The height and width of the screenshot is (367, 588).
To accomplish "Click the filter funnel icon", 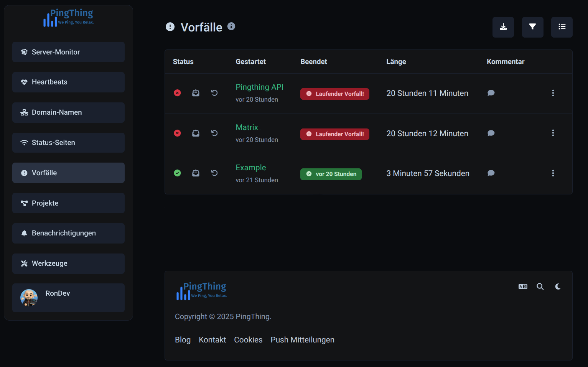I will pyautogui.click(x=532, y=27).
